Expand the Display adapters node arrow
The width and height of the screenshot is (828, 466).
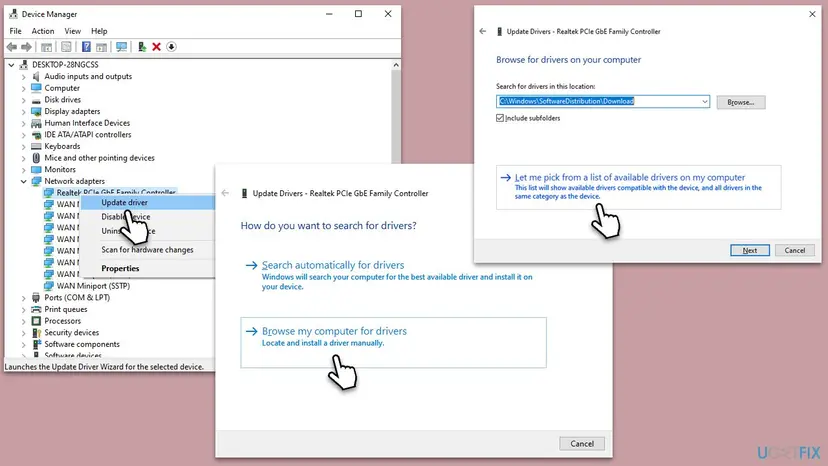click(x=23, y=111)
